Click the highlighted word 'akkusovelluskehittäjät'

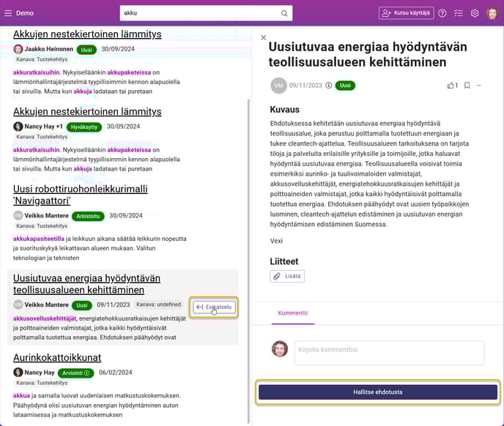(x=45, y=318)
